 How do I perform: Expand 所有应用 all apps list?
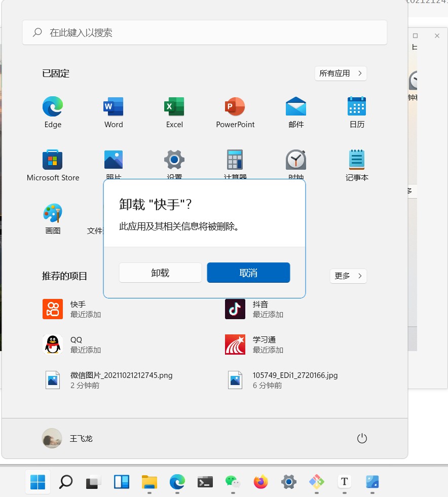pyautogui.click(x=341, y=73)
